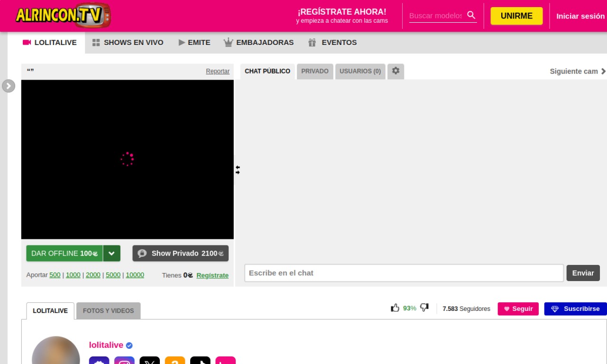Click the thumbs down dislike icon
Image resolution: width=607 pixels, height=364 pixels.
coord(424,308)
